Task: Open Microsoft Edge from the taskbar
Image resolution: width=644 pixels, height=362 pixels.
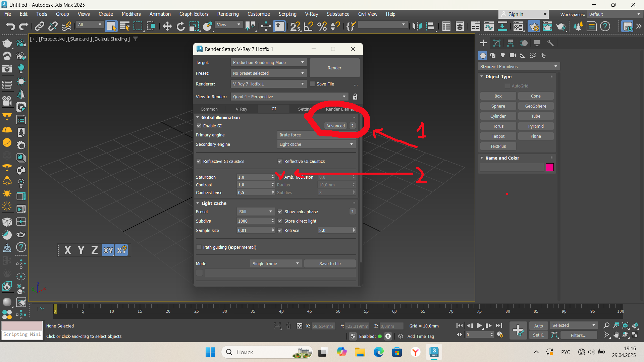Action: (379, 352)
